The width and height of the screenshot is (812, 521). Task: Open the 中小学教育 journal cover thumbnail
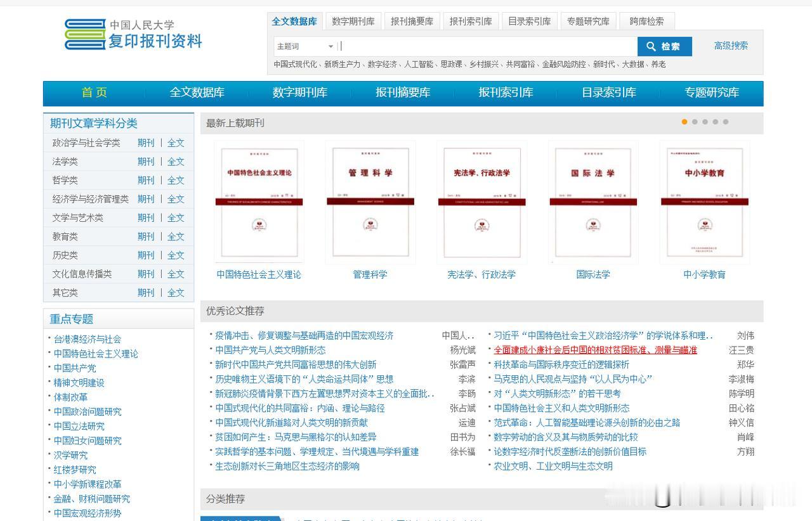705,202
